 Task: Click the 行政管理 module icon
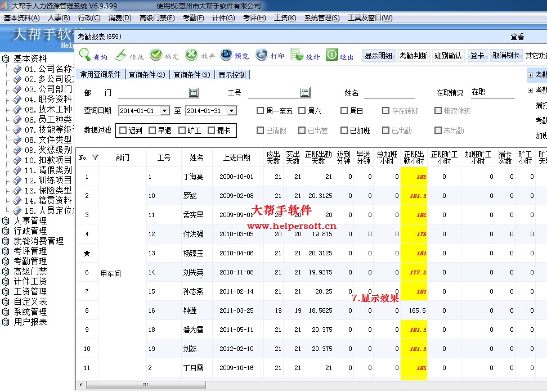point(6,231)
